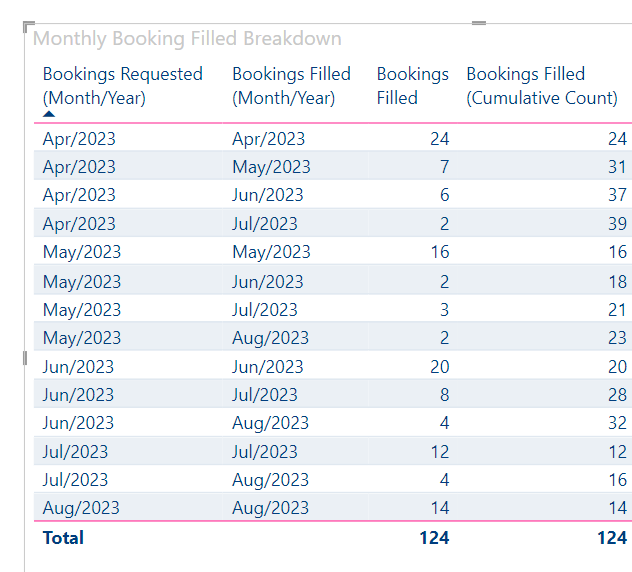Click cumulative count value 32

[617, 423]
